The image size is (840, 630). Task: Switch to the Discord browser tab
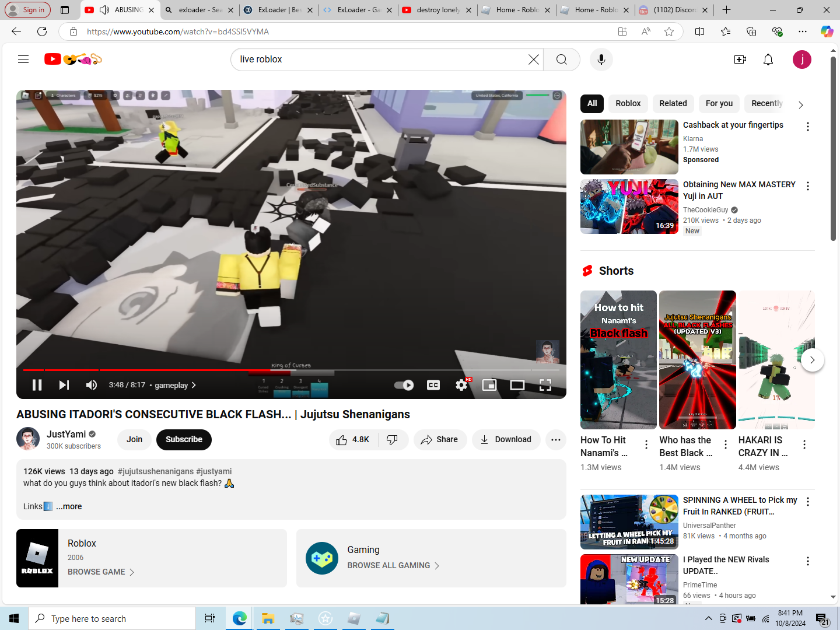tap(674, 10)
